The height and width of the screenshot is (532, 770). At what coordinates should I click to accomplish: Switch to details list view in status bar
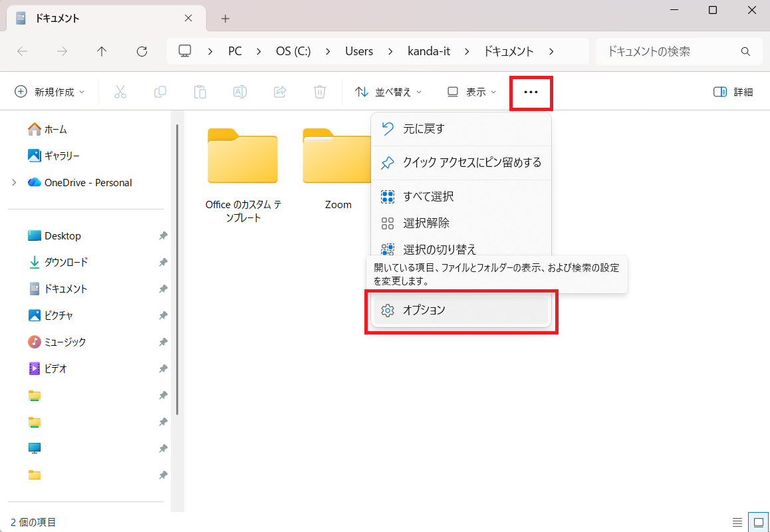pos(737,522)
